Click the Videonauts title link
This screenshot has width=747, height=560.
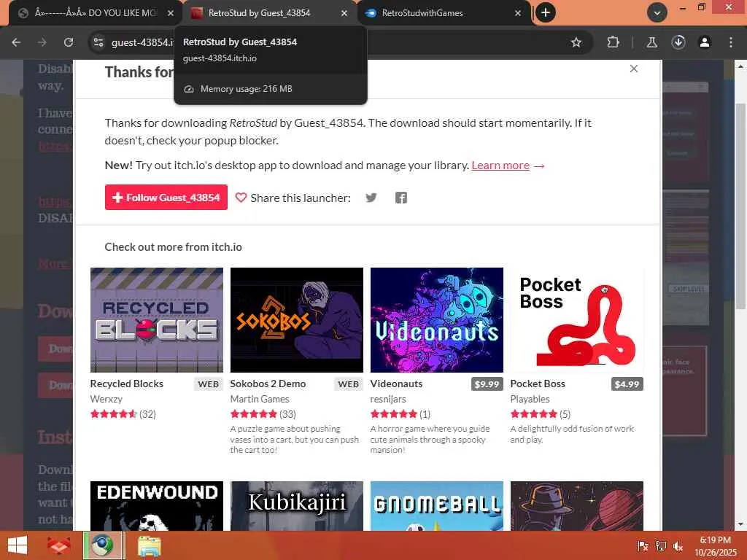point(396,384)
